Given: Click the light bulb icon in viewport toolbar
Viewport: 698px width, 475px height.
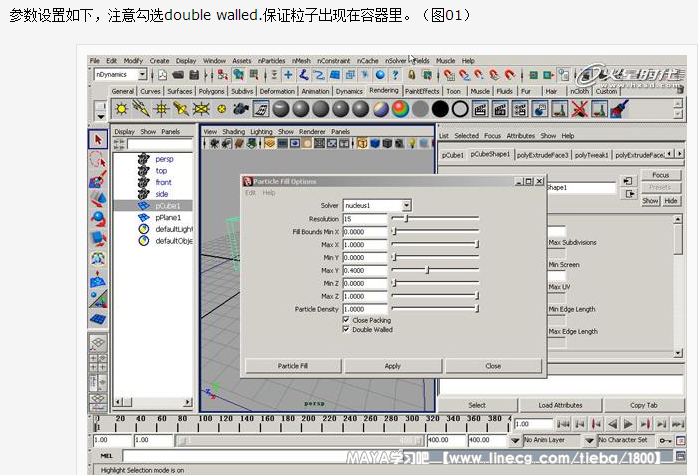Looking at the screenshot, I should click(412, 143).
